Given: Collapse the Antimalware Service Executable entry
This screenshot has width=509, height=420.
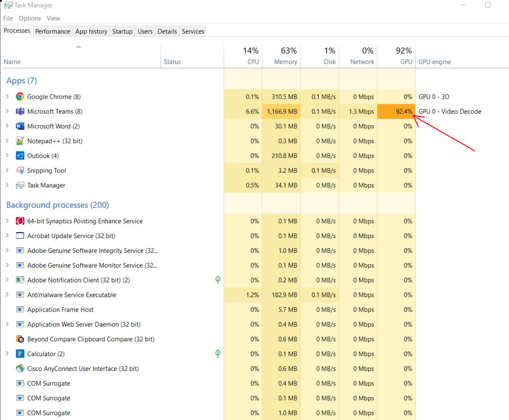Looking at the screenshot, I should pos(7,295).
